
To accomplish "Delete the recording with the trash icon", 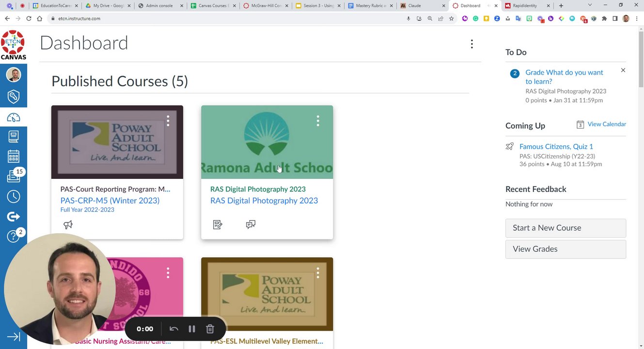I will pyautogui.click(x=210, y=329).
